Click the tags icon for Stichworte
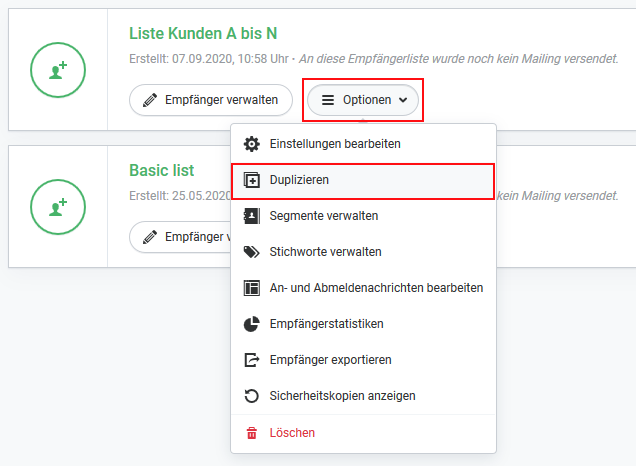This screenshot has width=636, height=466. click(x=251, y=252)
